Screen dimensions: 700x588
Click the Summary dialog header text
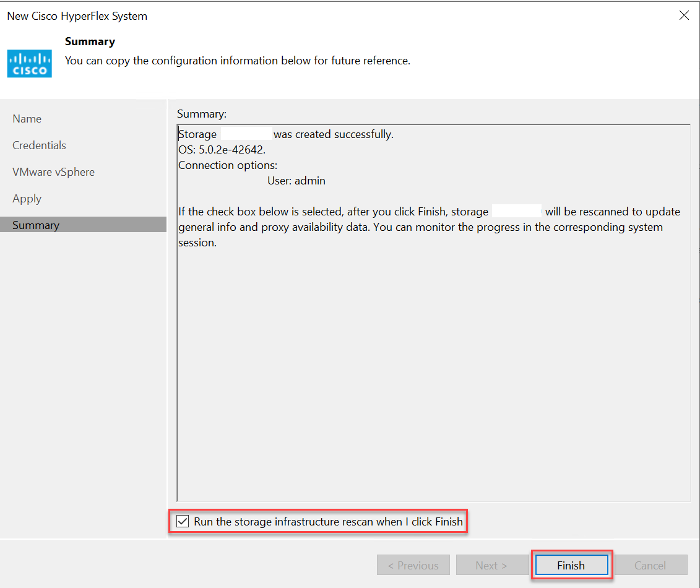[90, 41]
